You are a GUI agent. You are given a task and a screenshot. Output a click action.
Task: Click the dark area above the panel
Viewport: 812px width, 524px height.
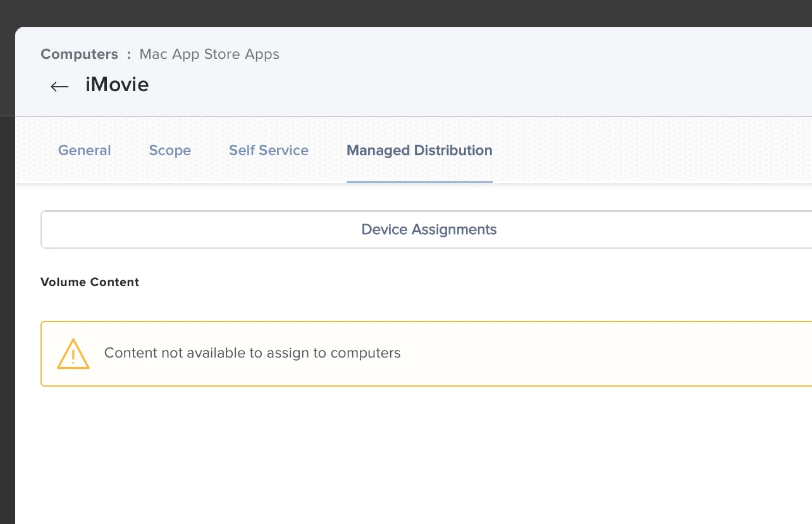pos(405,13)
